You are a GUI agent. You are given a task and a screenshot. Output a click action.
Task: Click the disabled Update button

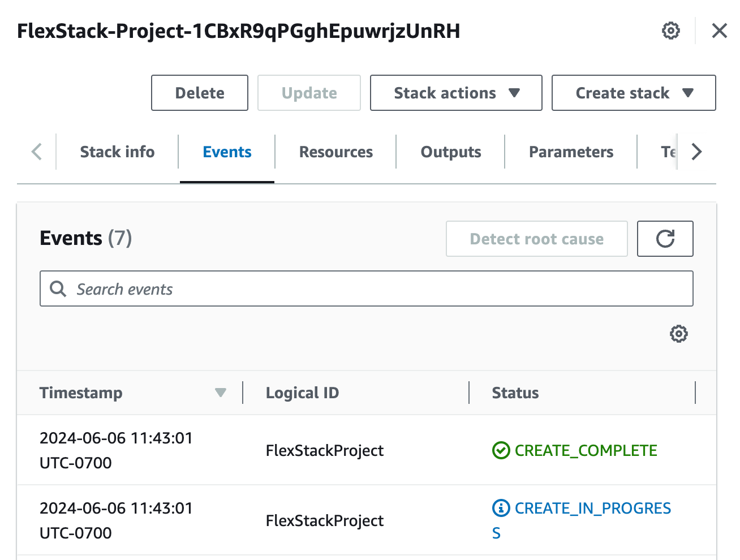click(309, 93)
